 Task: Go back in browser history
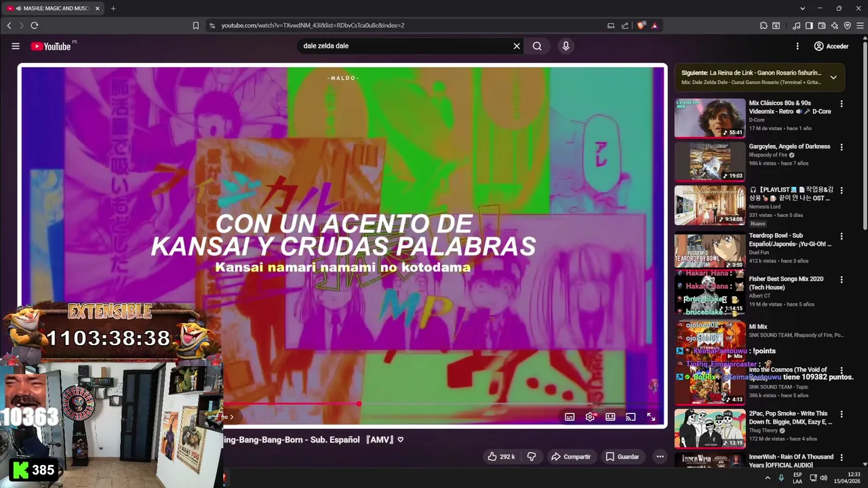point(9,25)
